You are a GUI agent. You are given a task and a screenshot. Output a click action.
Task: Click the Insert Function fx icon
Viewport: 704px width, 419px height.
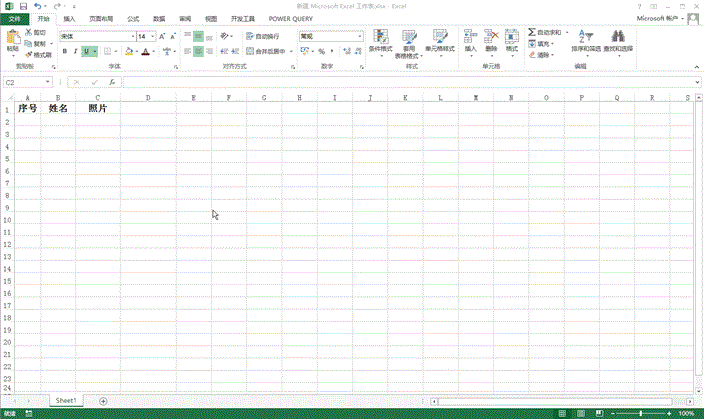pyautogui.click(x=110, y=82)
